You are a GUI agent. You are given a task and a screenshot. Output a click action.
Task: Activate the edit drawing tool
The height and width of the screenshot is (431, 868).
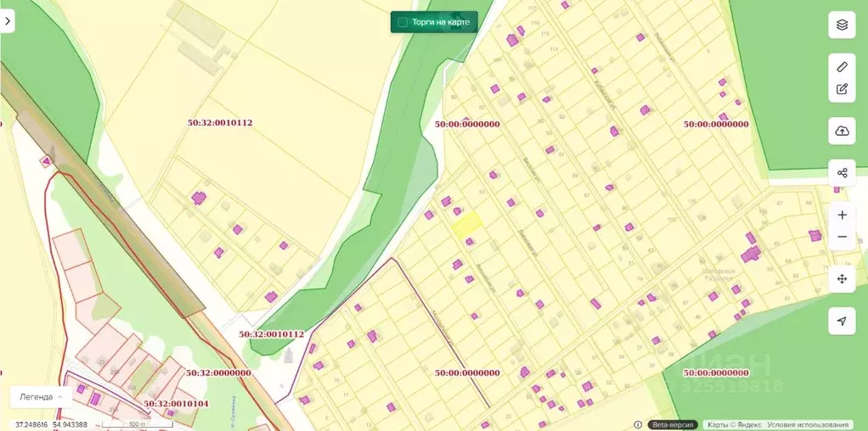tap(842, 88)
